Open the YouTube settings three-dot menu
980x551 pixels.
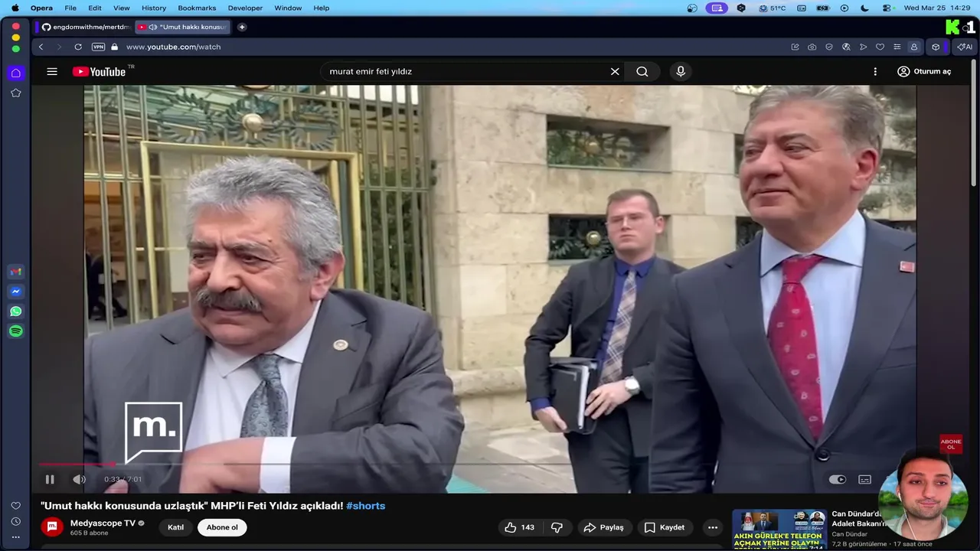[875, 71]
